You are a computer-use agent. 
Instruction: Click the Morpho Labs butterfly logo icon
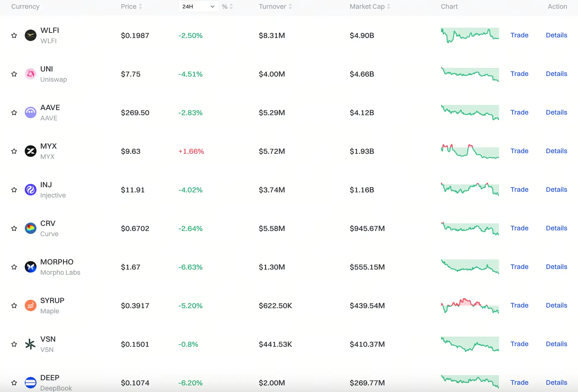30,267
